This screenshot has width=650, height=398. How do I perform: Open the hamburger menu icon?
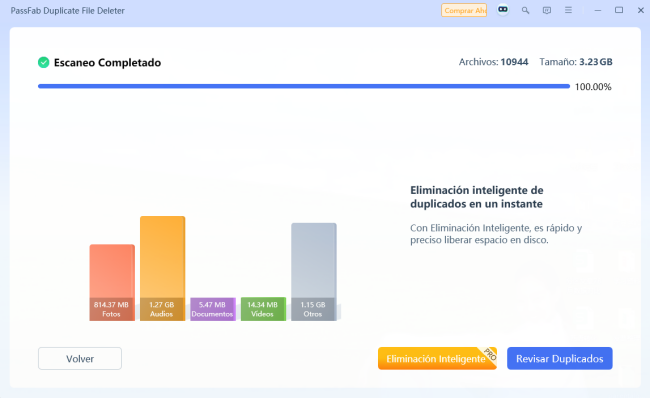click(x=568, y=10)
